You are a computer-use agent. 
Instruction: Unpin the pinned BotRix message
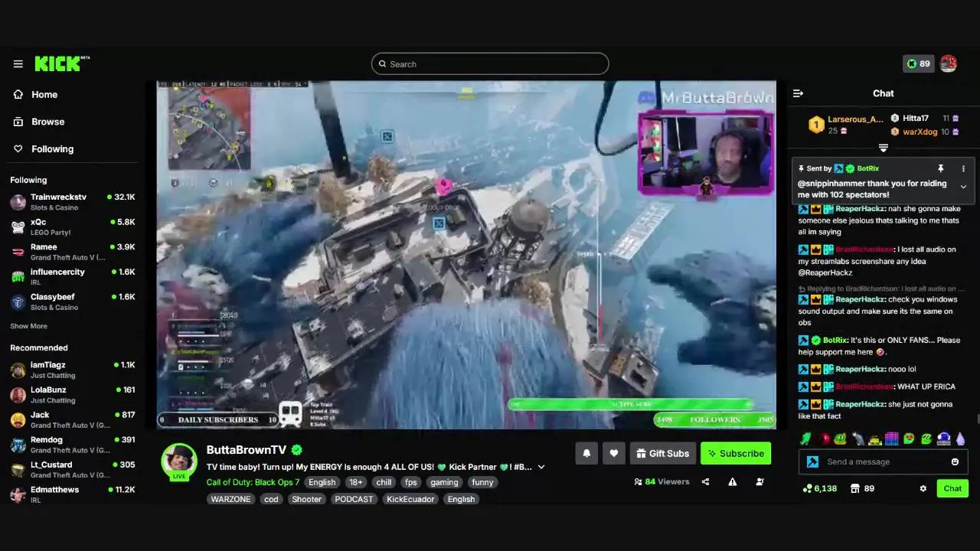[x=940, y=168]
